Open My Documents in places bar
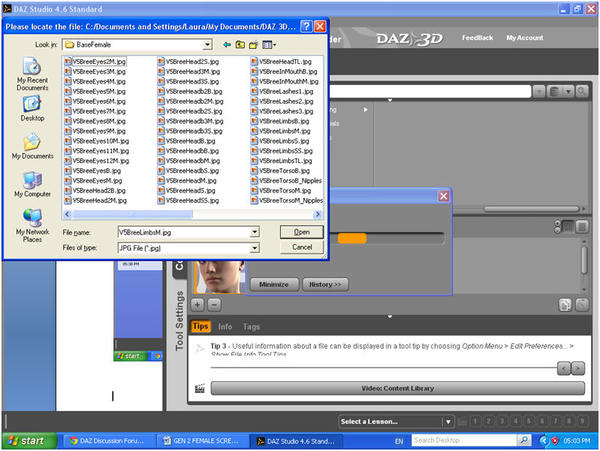Viewport: 600px width, 451px height. coord(32,146)
